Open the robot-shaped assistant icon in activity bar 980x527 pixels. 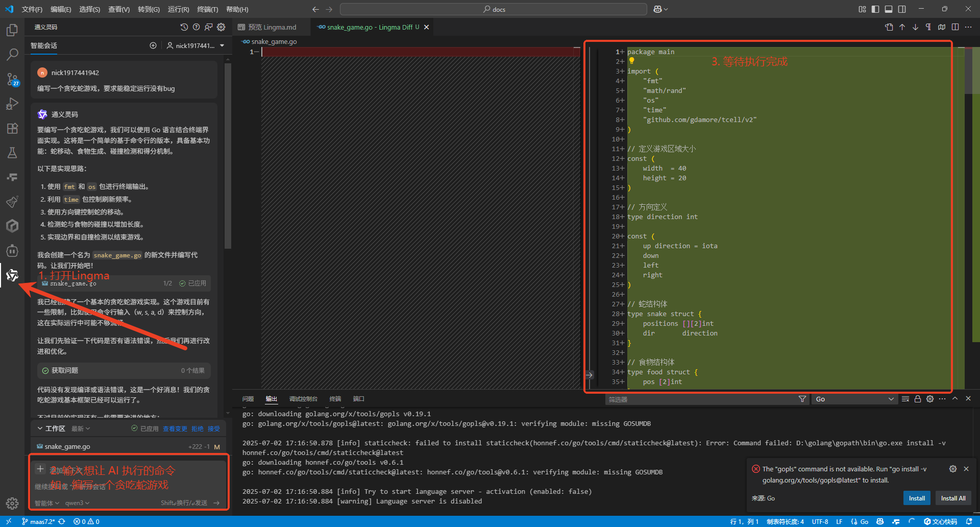(x=12, y=251)
